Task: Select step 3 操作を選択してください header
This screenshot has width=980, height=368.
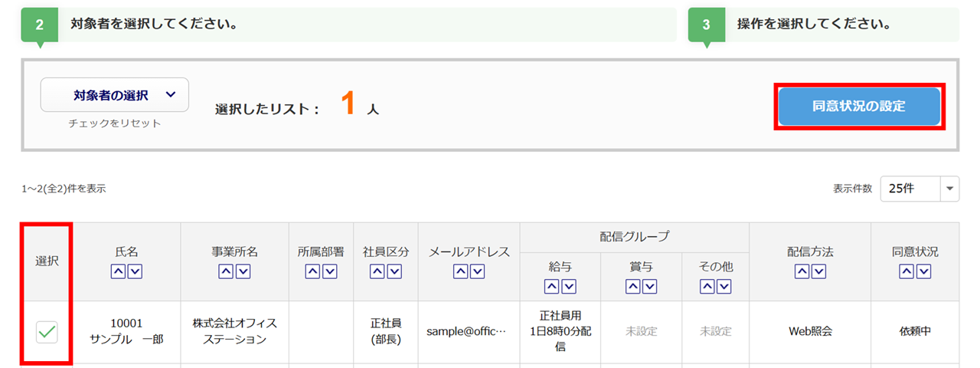Action: point(823,24)
